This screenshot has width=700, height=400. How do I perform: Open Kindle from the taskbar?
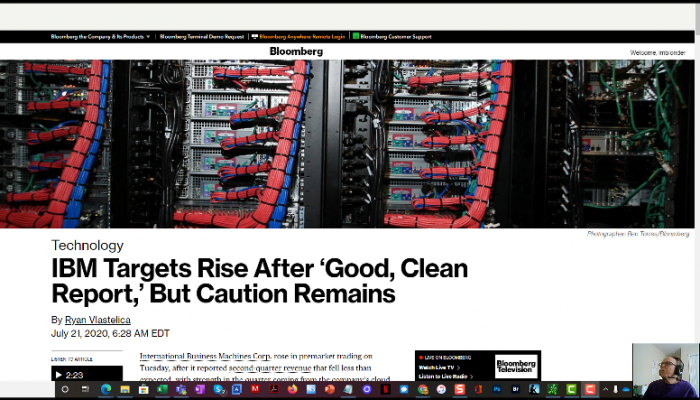tap(534, 389)
